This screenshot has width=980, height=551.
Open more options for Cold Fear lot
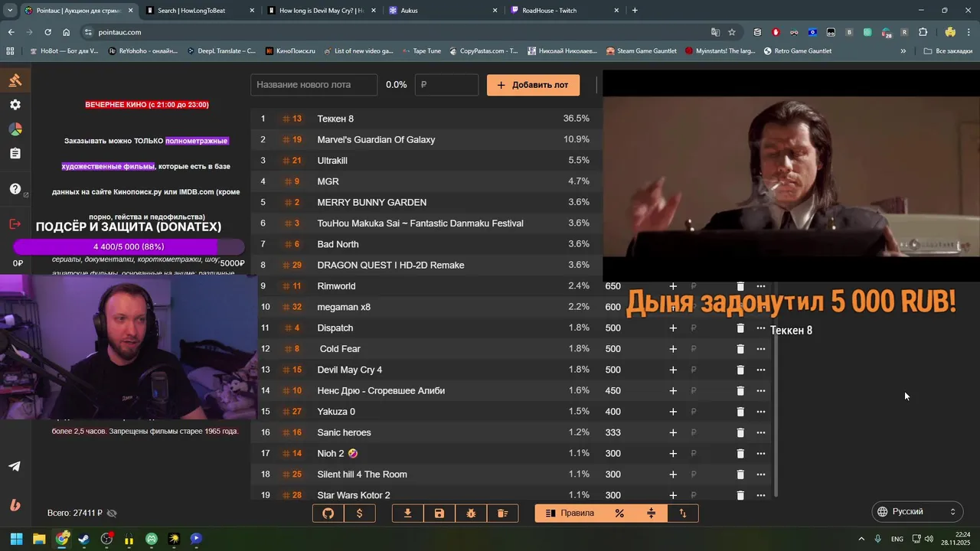click(761, 349)
